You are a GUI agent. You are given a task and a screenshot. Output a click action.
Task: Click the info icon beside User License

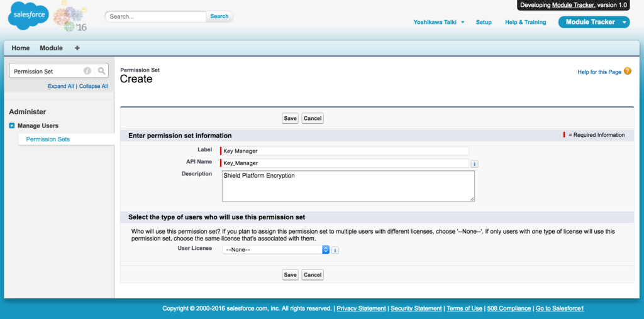(x=335, y=250)
